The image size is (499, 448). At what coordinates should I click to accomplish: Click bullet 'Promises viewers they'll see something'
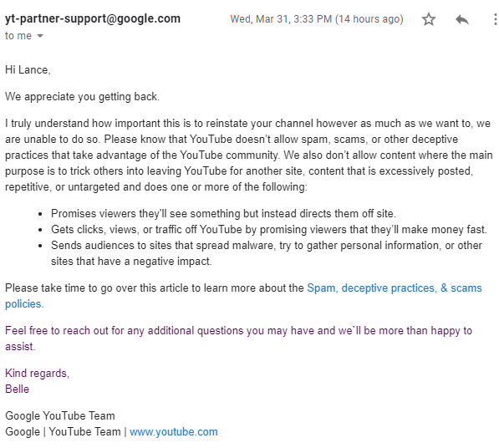(223, 213)
